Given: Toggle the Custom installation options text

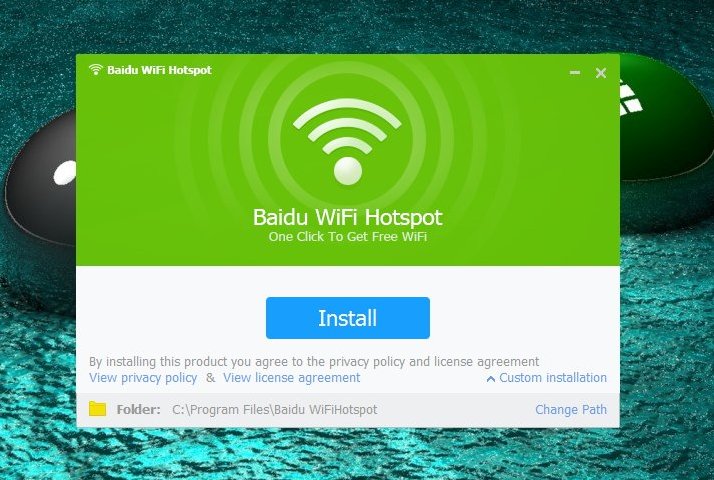Looking at the screenshot, I should (x=553, y=378).
